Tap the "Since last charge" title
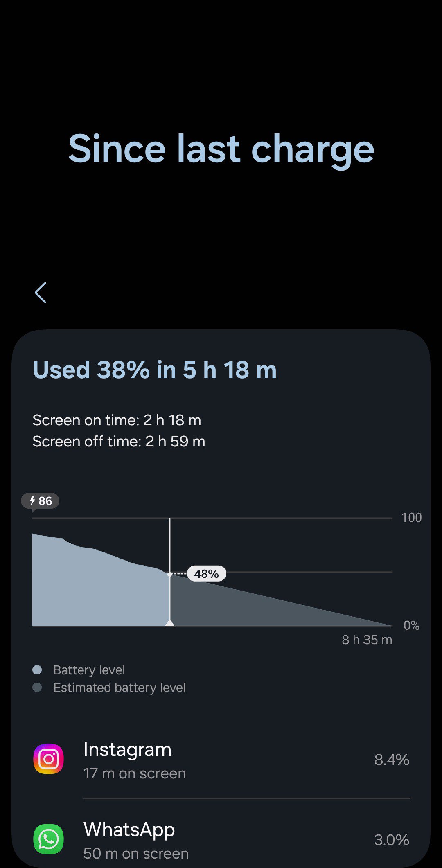The width and height of the screenshot is (442, 868). click(221, 149)
